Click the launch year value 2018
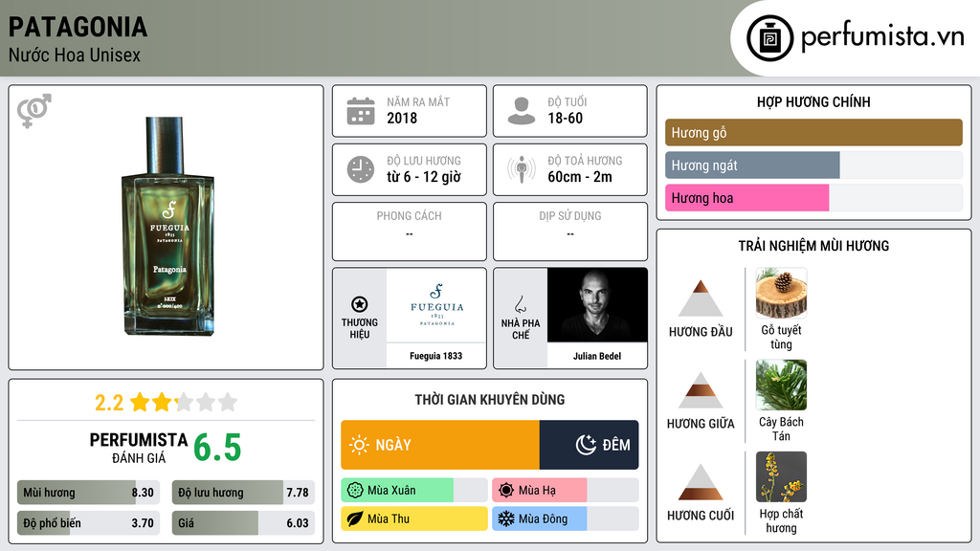This screenshot has width=980, height=551. pos(402,118)
